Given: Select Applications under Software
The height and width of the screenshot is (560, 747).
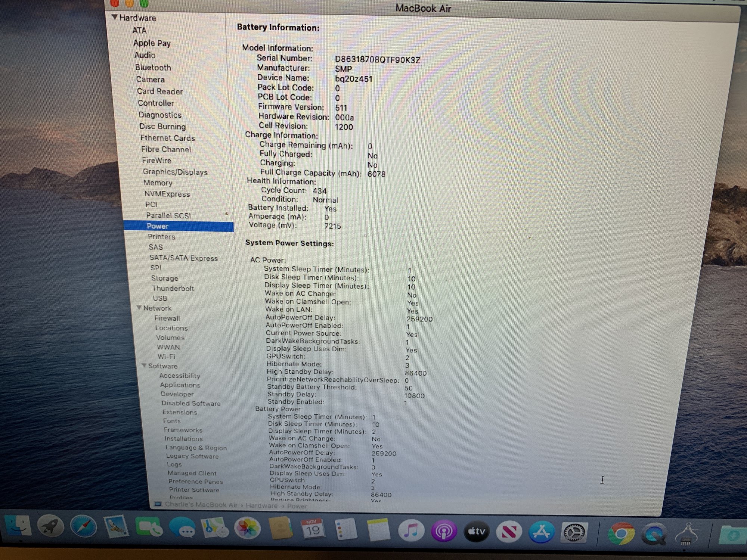Looking at the screenshot, I should pos(180,385).
